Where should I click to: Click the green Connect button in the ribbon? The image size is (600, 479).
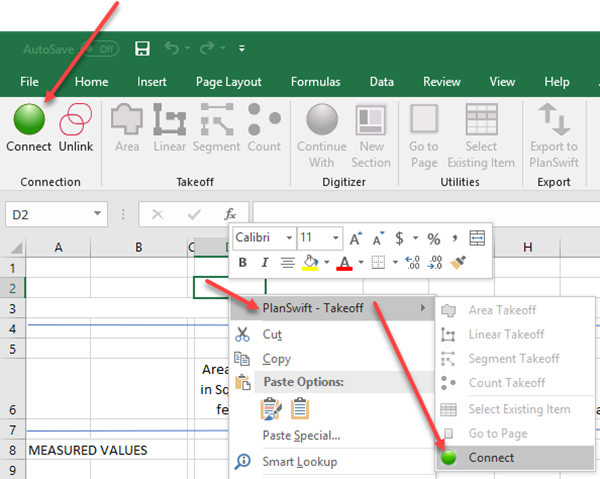29,128
